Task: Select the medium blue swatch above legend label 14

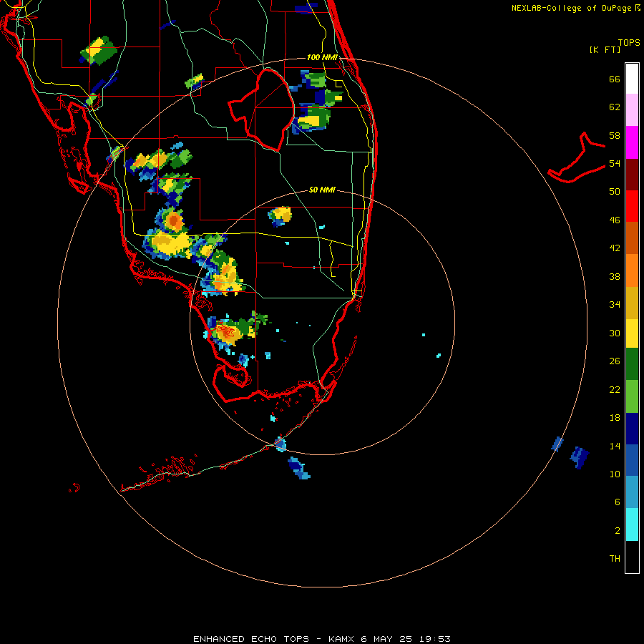Action: click(632, 460)
